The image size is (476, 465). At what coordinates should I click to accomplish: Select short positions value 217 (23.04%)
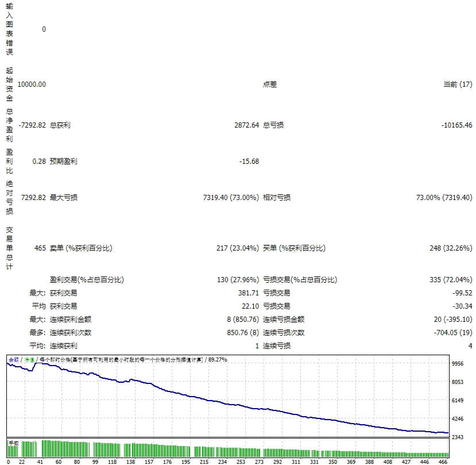coord(237,248)
